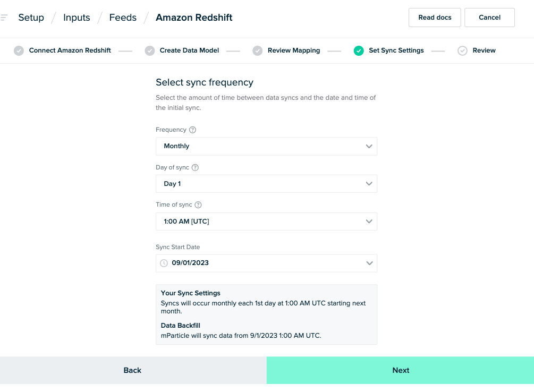
Task: Click the Time of sync help icon
Action: pyautogui.click(x=198, y=204)
